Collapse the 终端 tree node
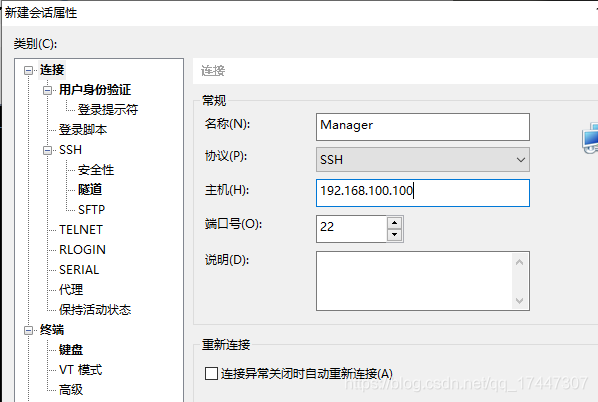Viewport: 598px width, 402px height. point(28,330)
